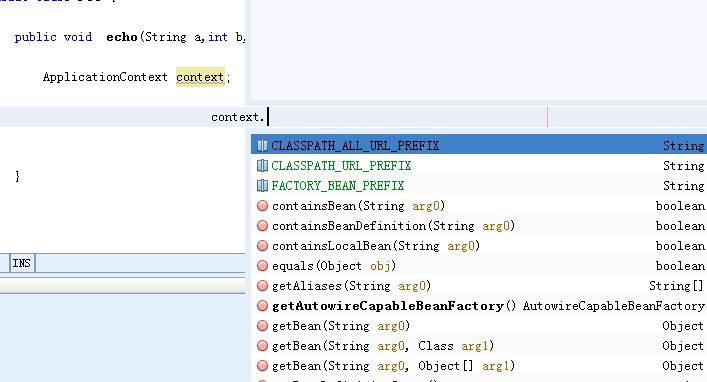Click the ApplicationContext type name

105,77
